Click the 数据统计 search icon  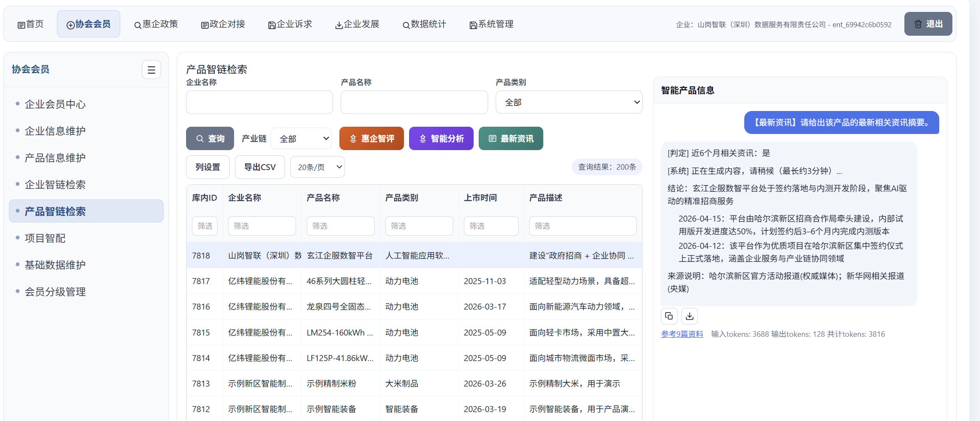coord(406,25)
